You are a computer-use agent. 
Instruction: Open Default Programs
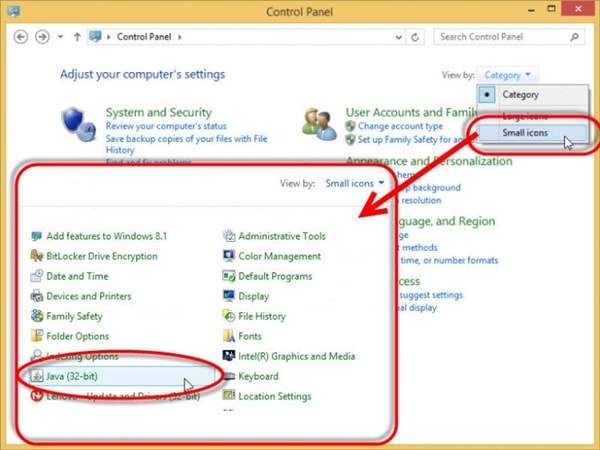(x=275, y=276)
